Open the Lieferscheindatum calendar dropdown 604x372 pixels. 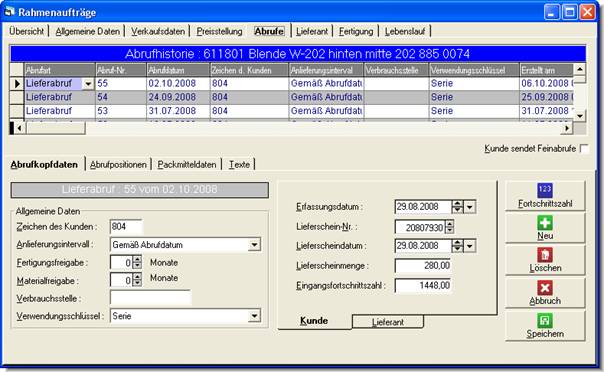point(469,246)
